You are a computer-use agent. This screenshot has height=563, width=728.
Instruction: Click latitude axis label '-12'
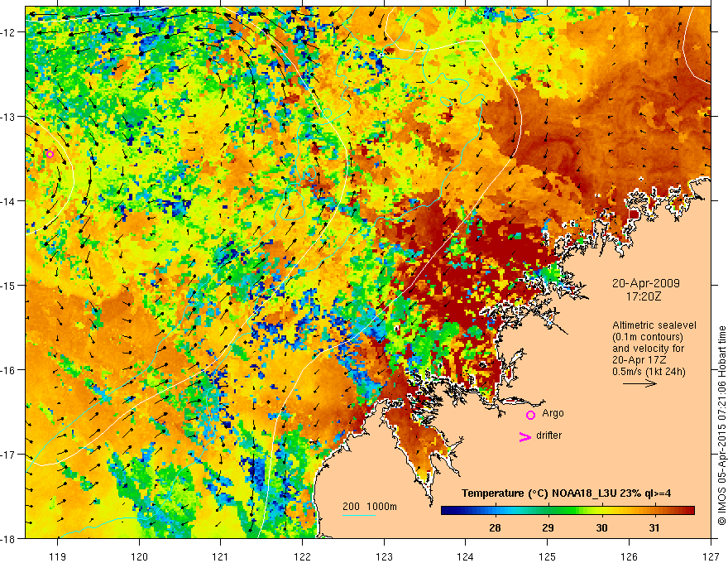[x=9, y=32]
